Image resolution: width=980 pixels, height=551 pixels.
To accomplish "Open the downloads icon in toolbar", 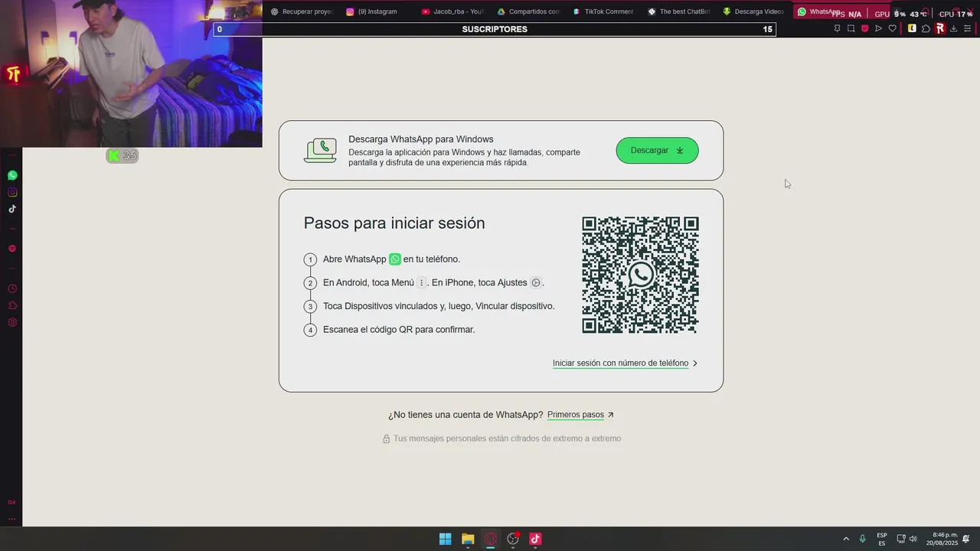I will tap(954, 28).
